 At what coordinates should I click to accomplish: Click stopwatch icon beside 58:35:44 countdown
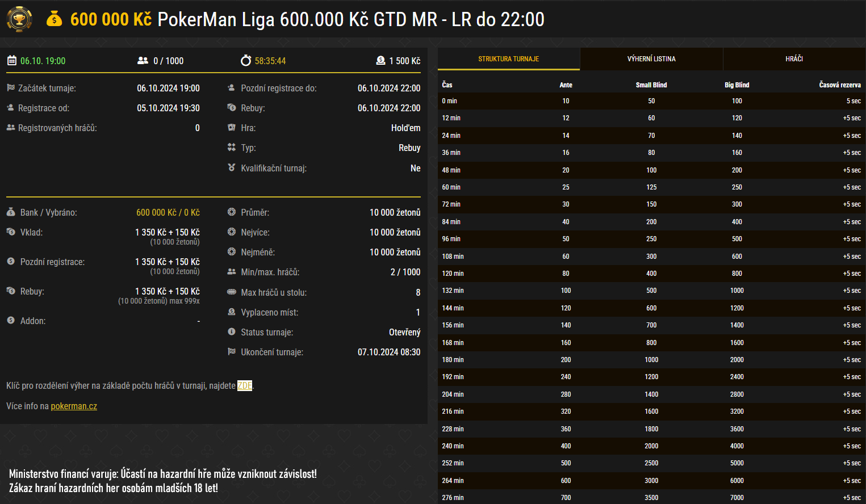point(246,60)
